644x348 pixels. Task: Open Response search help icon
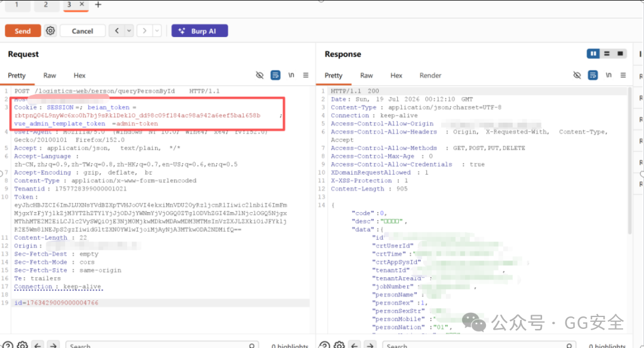pyautogui.click(x=324, y=346)
